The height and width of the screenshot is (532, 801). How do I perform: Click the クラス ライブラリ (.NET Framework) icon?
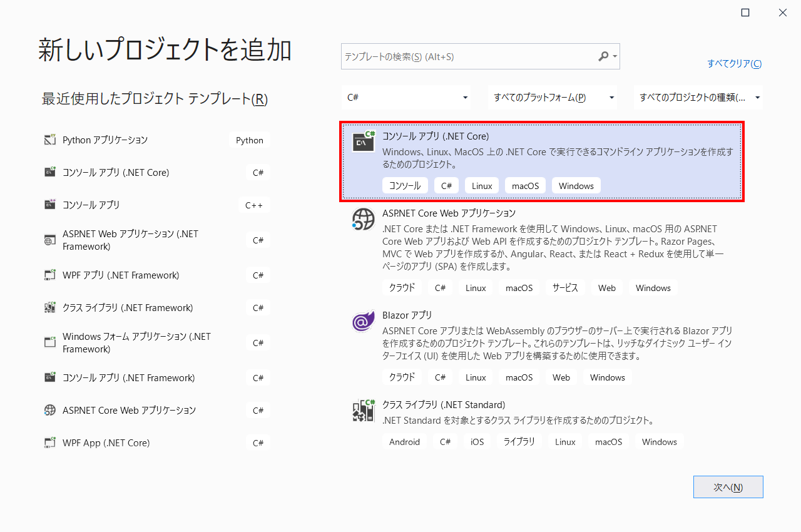(x=50, y=308)
